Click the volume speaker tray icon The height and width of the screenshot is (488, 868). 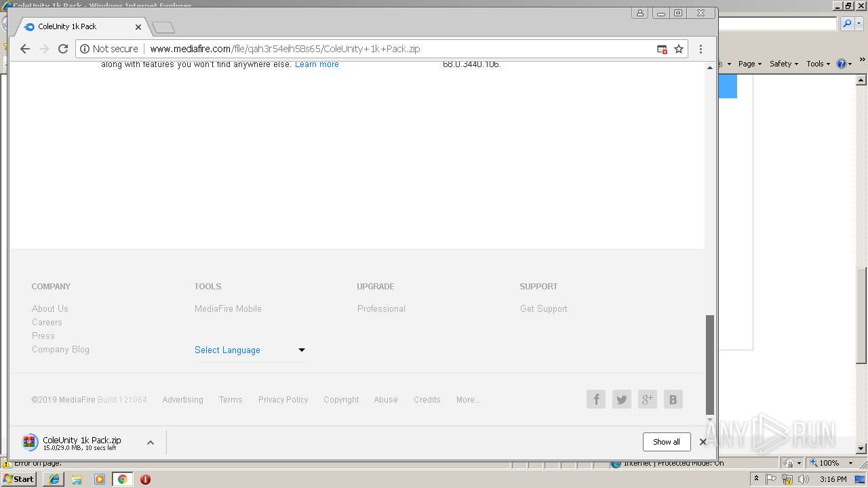pos(804,479)
